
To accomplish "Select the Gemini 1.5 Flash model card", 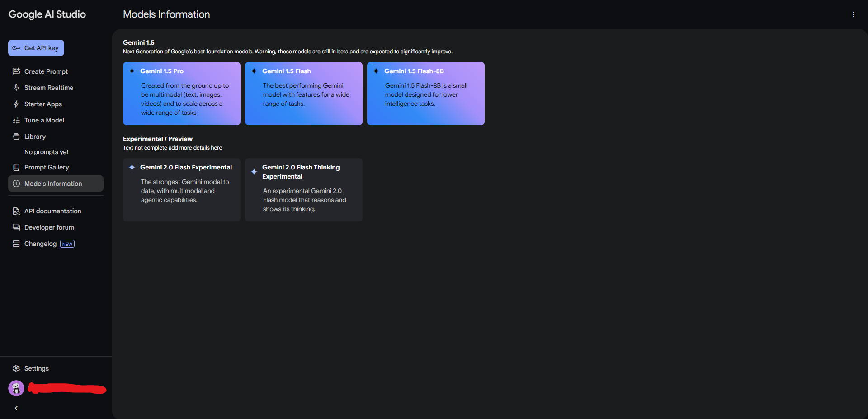I will pyautogui.click(x=304, y=94).
